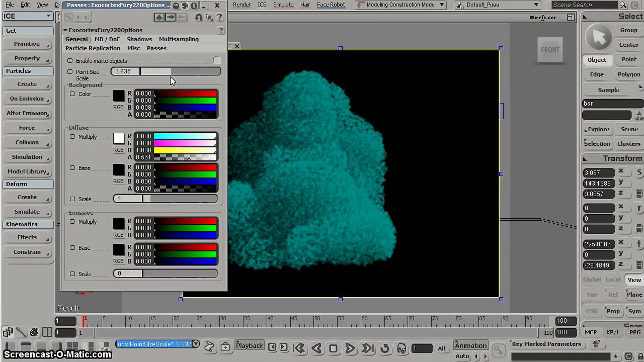
Task: Toggle animation marker for Diffuse Multiply
Action: 72,136
